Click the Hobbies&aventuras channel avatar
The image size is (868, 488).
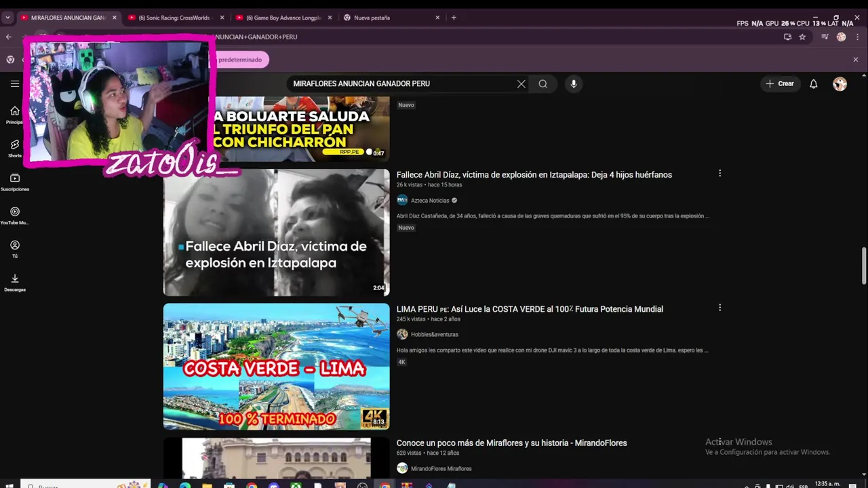coord(402,335)
